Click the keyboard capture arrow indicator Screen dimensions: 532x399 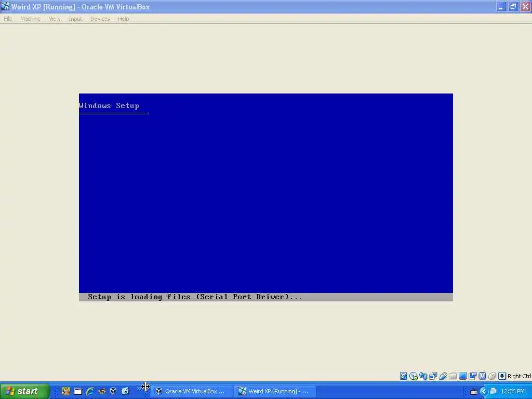tap(502, 376)
